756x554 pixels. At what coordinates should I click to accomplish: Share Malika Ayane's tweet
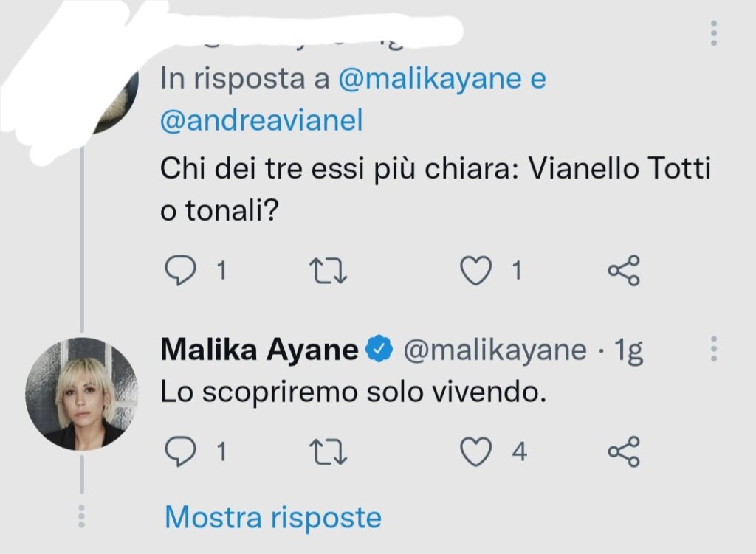[x=624, y=451]
